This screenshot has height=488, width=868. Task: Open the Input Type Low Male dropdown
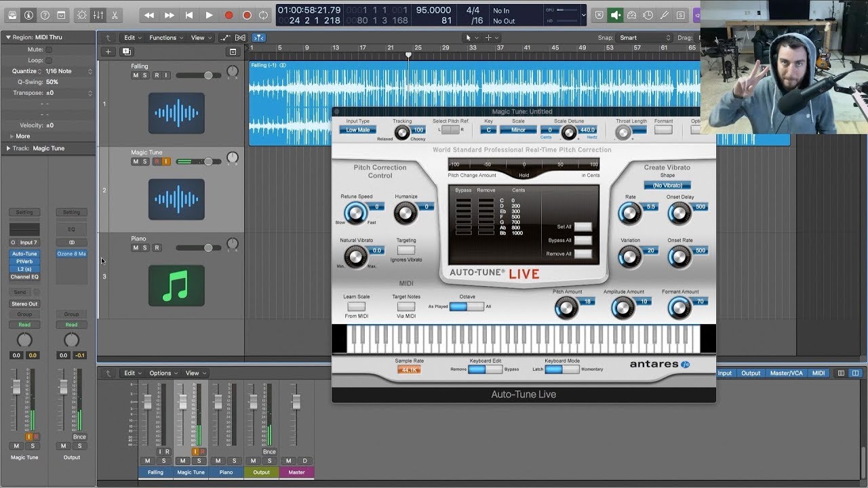click(x=357, y=129)
